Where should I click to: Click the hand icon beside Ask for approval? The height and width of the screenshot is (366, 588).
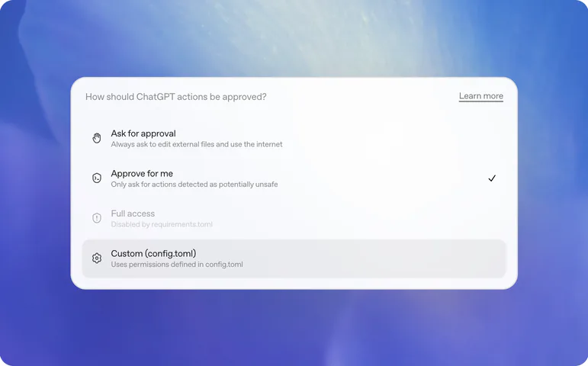pos(97,138)
